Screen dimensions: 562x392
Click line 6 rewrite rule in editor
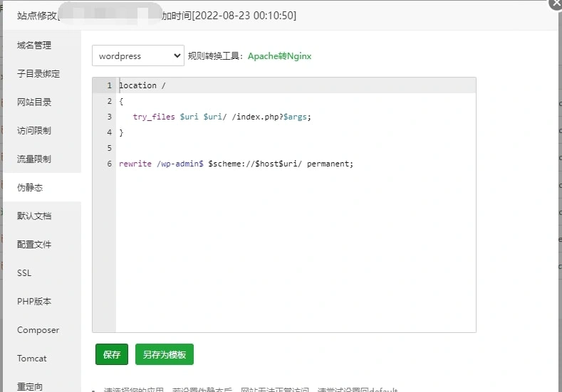pos(236,164)
